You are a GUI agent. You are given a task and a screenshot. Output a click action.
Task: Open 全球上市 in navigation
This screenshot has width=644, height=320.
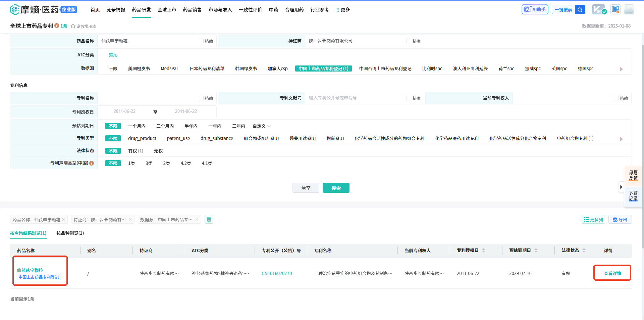(167, 10)
